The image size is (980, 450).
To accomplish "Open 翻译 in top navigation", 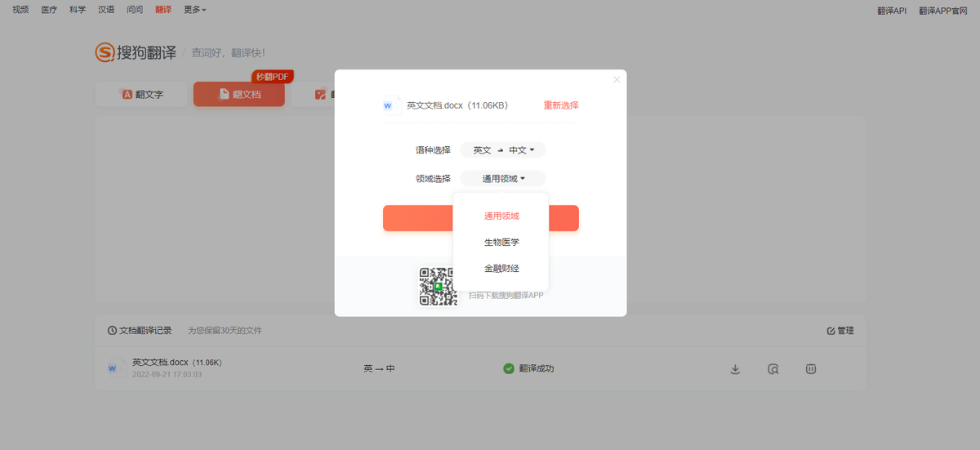I will pos(163,10).
